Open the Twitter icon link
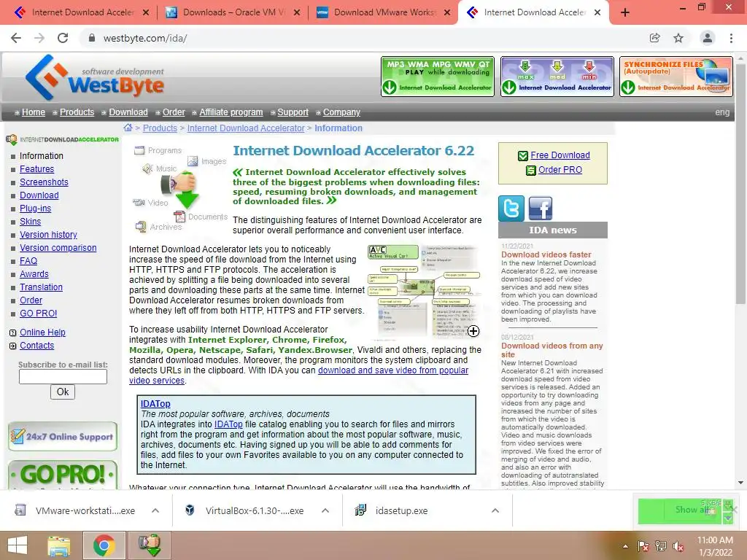This screenshot has height=560, width=747. click(x=511, y=208)
